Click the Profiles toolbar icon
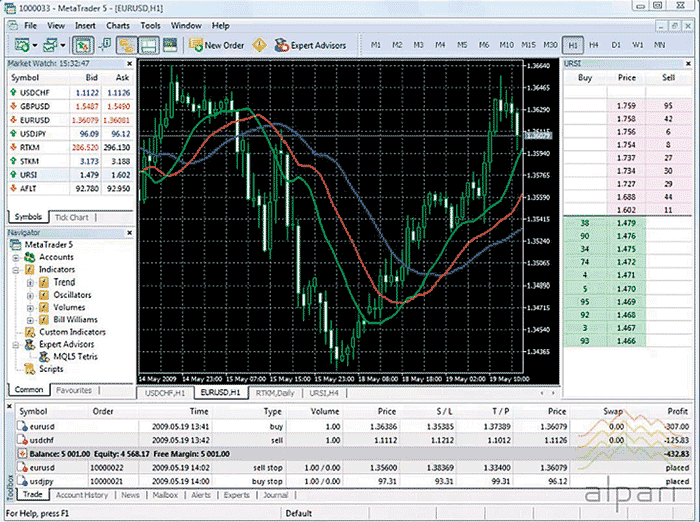 50,45
